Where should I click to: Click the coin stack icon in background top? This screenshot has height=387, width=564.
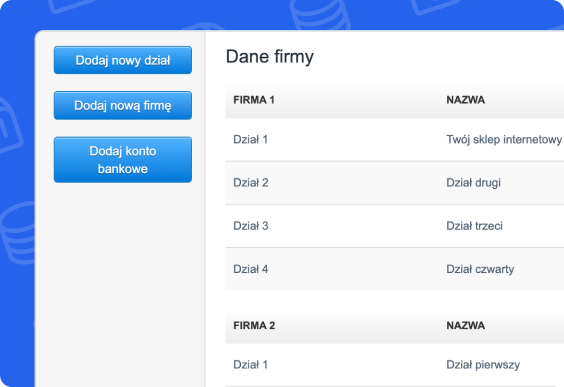pos(320,14)
